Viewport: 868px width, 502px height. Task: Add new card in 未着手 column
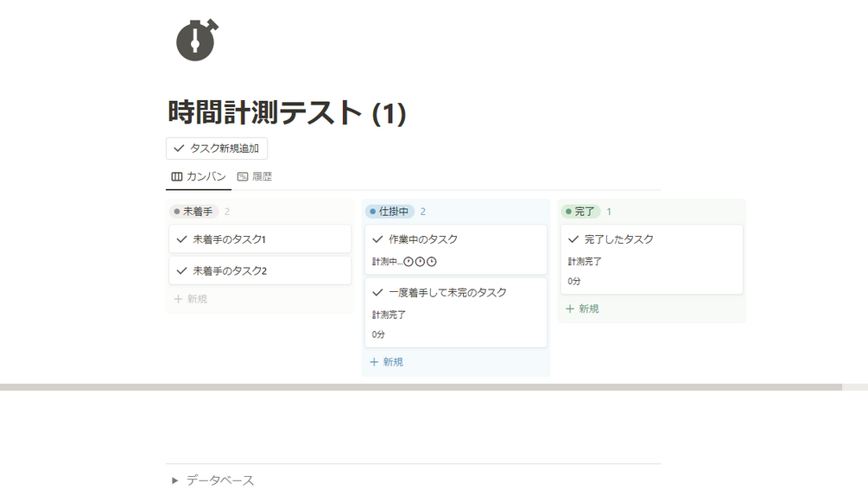[190, 299]
